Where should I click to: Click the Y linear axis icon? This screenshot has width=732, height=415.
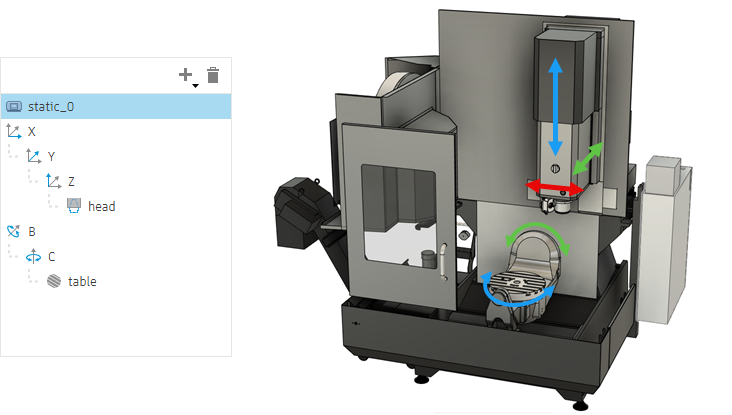34,156
